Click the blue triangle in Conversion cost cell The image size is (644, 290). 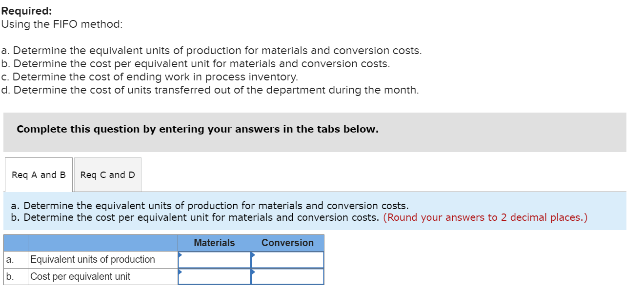(252, 271)
